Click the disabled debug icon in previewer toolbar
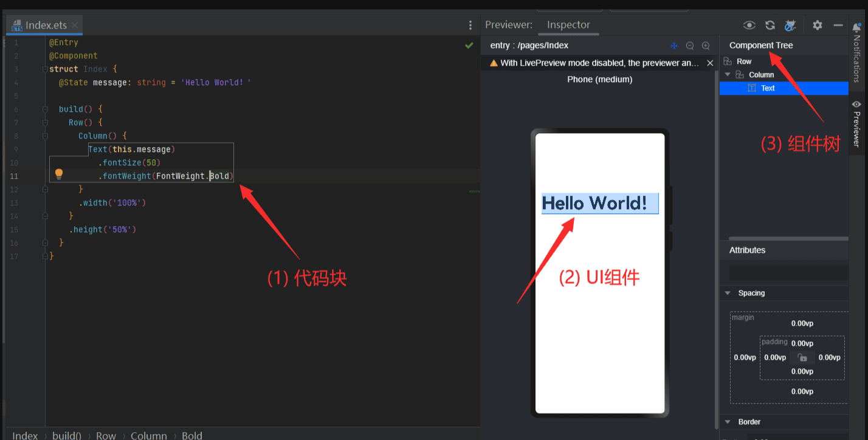868x440 pixels. pos(790,25)
